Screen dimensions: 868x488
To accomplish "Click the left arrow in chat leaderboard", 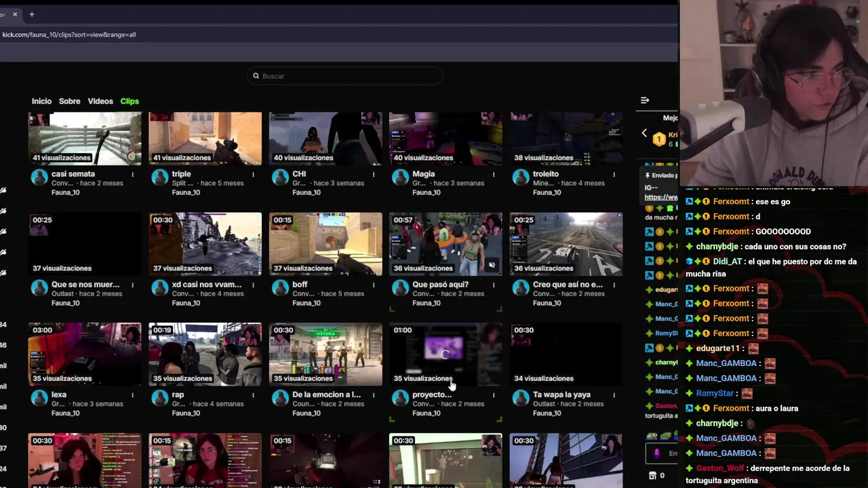I will pos(644,133).
